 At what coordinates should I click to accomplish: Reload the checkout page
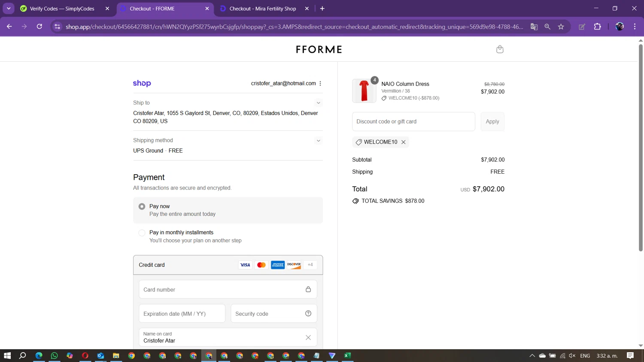(39, 27)
